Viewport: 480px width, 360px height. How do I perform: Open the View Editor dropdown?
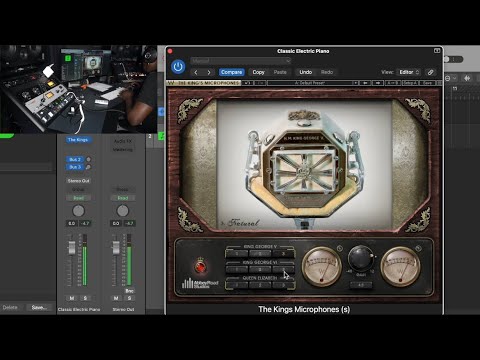point(409,72)
